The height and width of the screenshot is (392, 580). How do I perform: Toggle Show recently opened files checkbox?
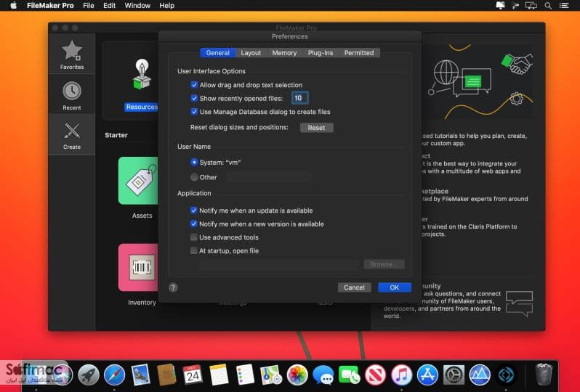[194, 98]
